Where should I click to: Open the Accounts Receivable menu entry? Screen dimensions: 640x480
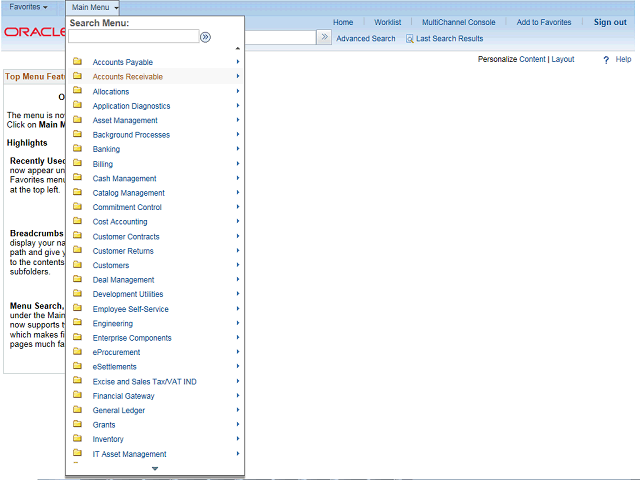pyautogui.click(x=127, y=77)
